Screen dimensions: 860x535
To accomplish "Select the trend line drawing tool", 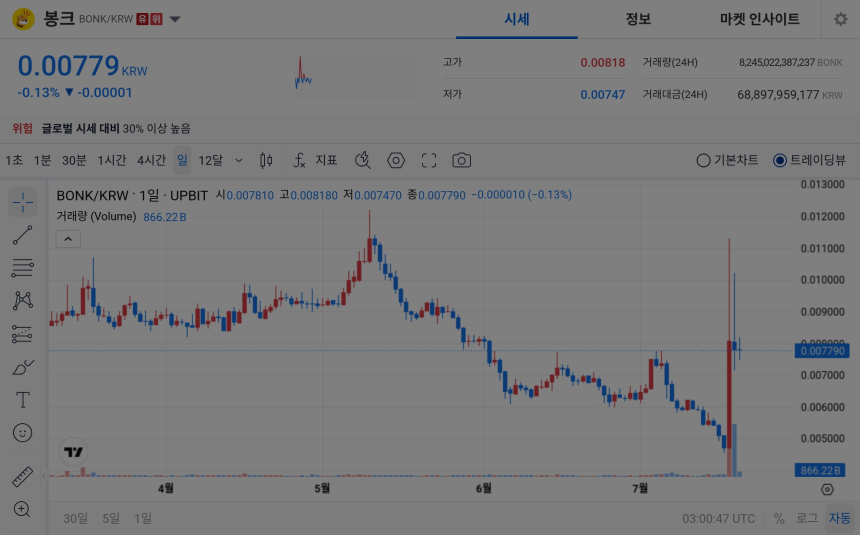I will pos(22,235).
